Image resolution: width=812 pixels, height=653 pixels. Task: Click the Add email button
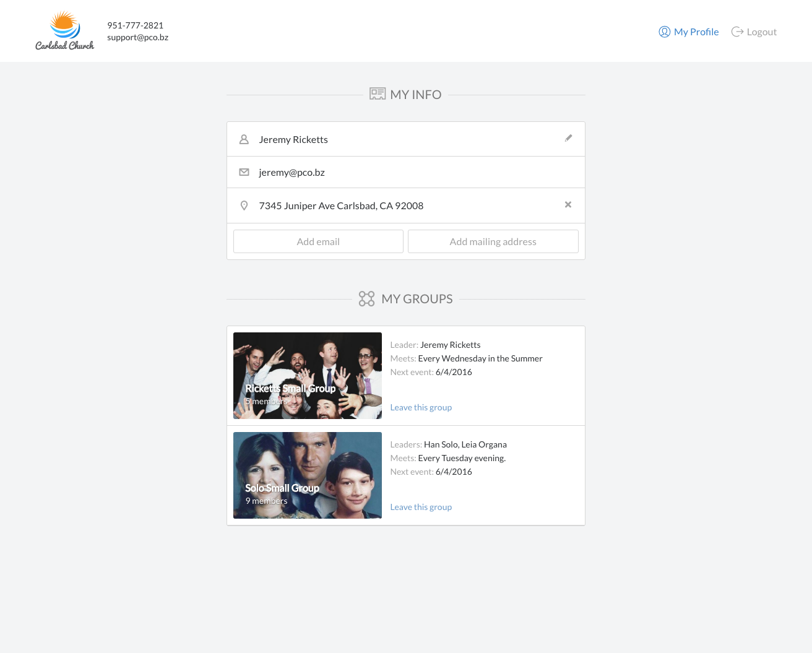318,241
